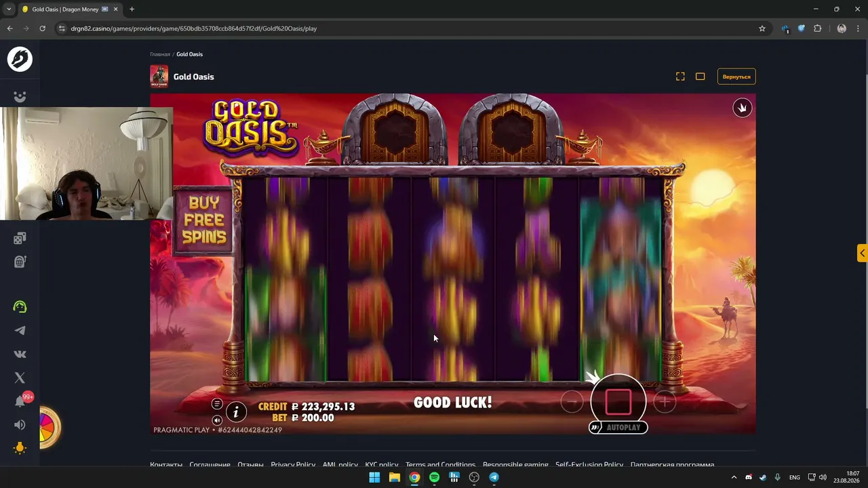Go back to the previous page
Screen dimensions: 868x488
click(9, 28)
